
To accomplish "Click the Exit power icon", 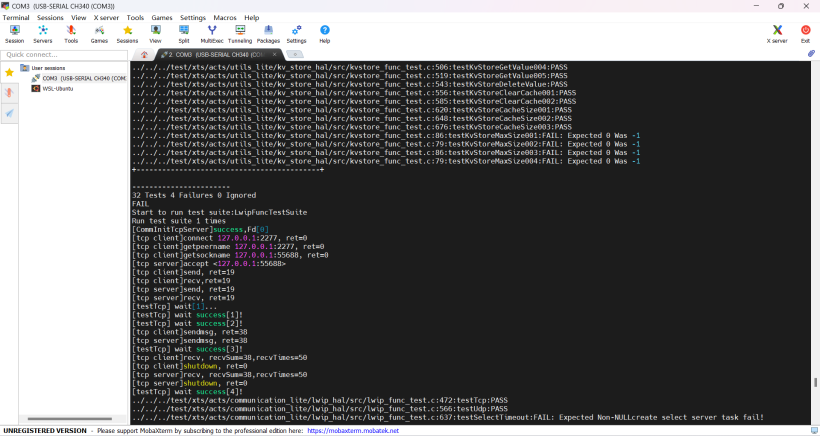I will click(x=805, y=35).
